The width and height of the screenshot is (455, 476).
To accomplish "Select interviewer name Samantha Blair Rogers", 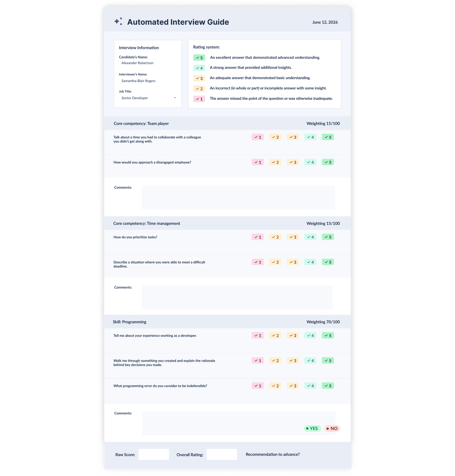I will pyautogui.click(x=138, y=81).
